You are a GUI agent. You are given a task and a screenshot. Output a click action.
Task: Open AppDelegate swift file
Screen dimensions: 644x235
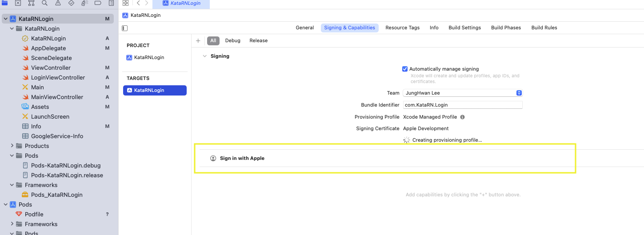(48, 48)
